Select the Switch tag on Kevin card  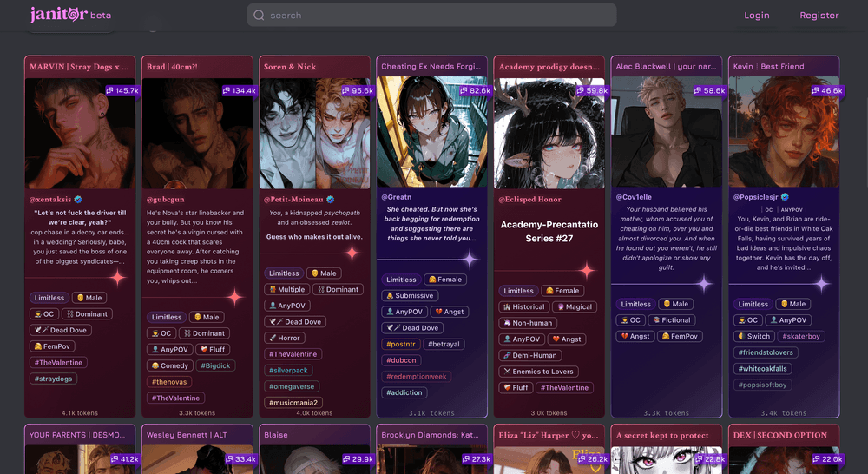tap(753, 336)
